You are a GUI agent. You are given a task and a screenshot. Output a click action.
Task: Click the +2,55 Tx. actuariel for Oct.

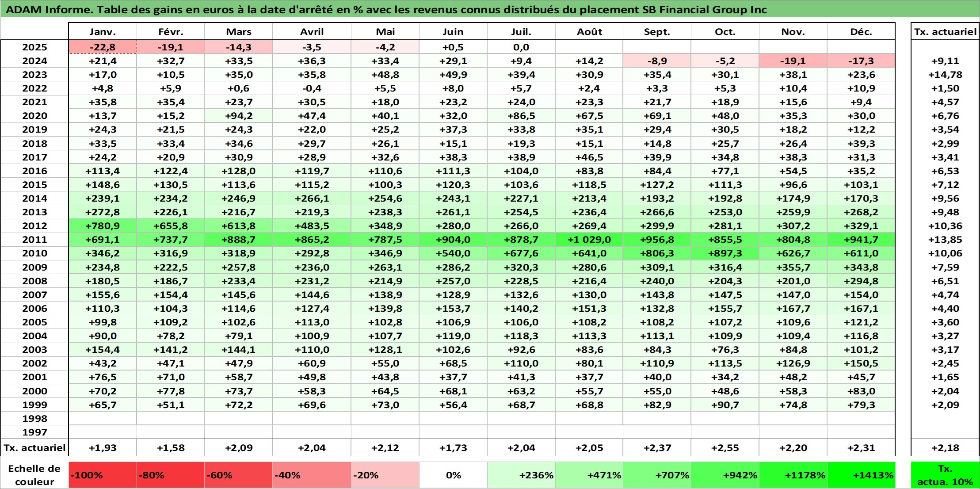725,447
